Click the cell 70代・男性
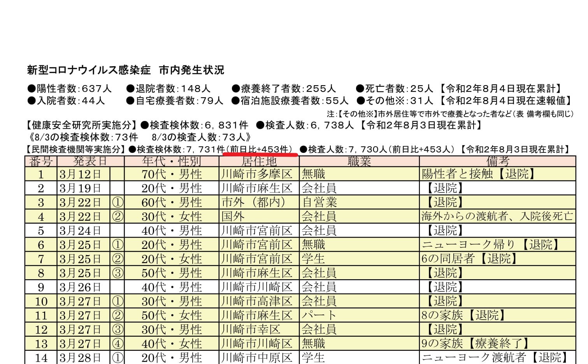This screenshot has height=364, width=588. point(172,174)
